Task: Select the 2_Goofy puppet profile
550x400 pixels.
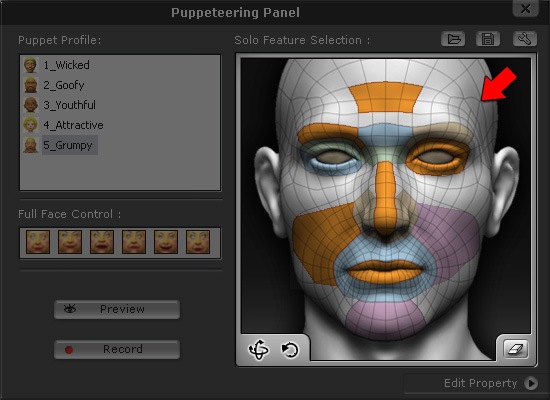Action: (x=63, y=85)
